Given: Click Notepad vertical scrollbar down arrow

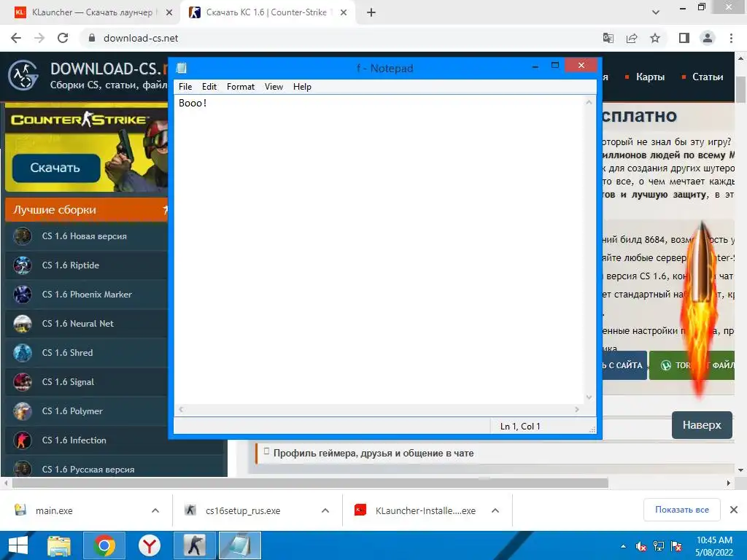Looking at the screenshot, I should point(589,397).
